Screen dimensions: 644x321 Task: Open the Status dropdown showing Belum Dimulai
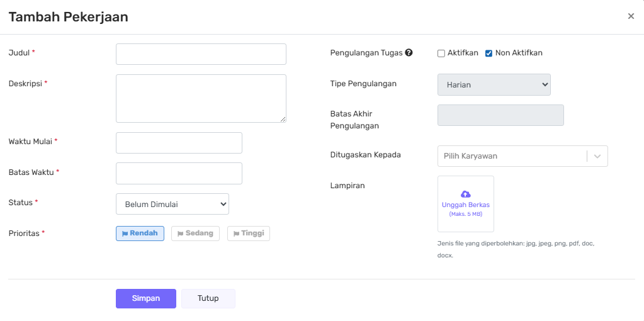pyautogui.click(x=172, y=204)
